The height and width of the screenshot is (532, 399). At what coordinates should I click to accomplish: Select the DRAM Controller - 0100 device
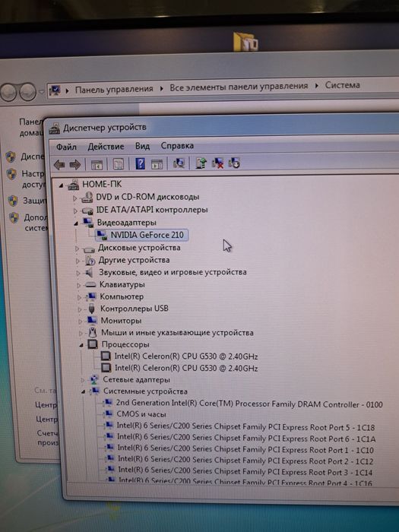coord(249,404)
